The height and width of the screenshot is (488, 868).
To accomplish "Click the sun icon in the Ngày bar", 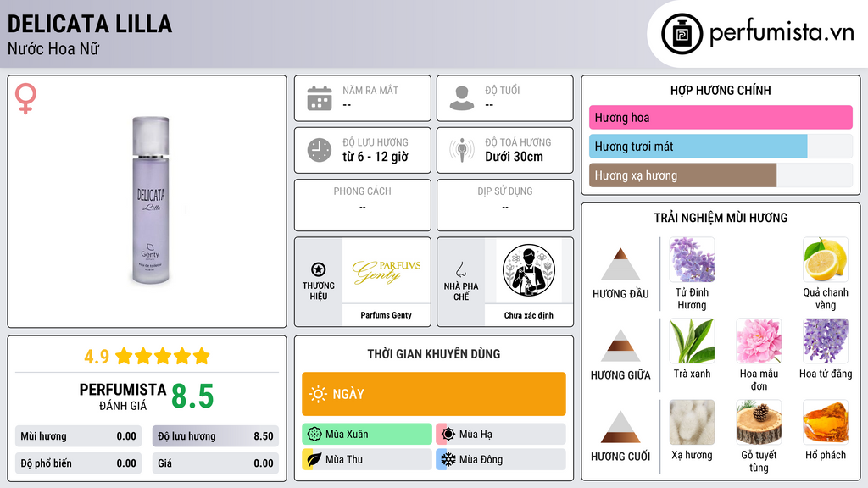I will 319,394.
